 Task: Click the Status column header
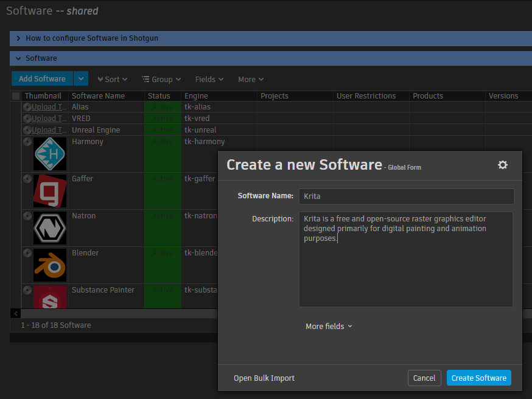163,96
